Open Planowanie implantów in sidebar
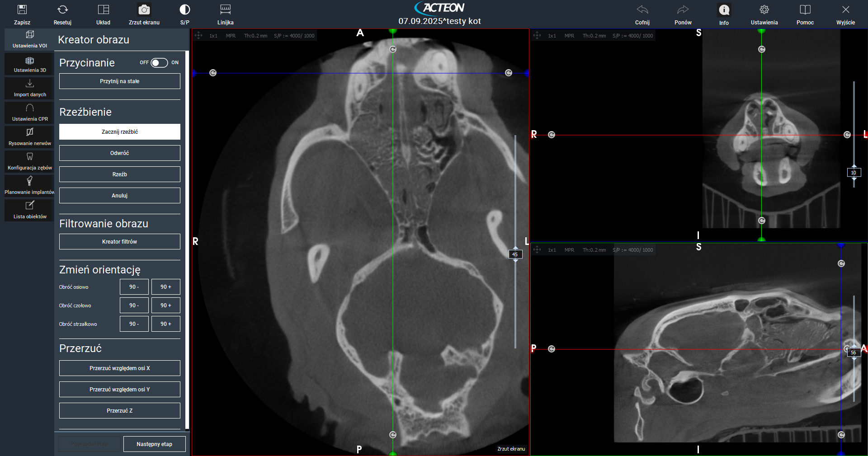868x456 pixels. point(30,185)
